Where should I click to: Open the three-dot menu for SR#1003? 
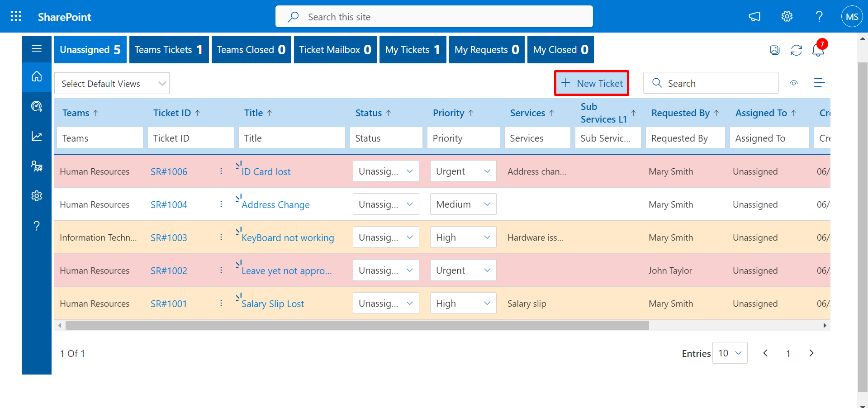[x=221, y=237]
